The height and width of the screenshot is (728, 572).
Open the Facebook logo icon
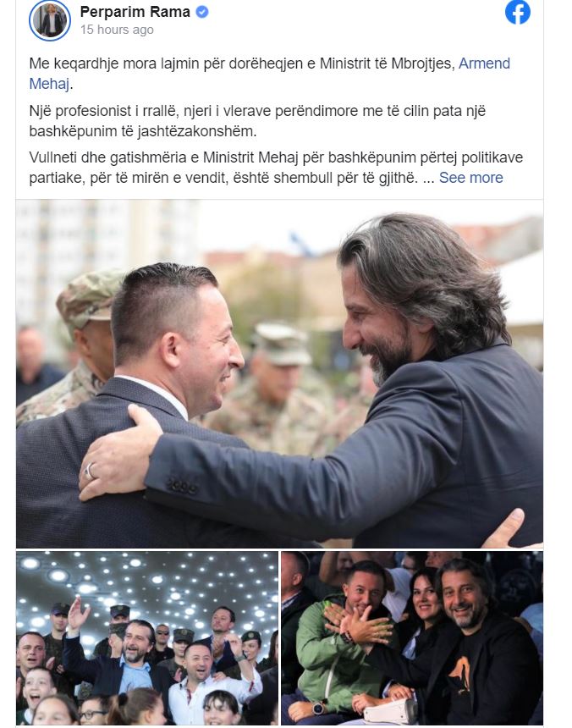(517, 13)
